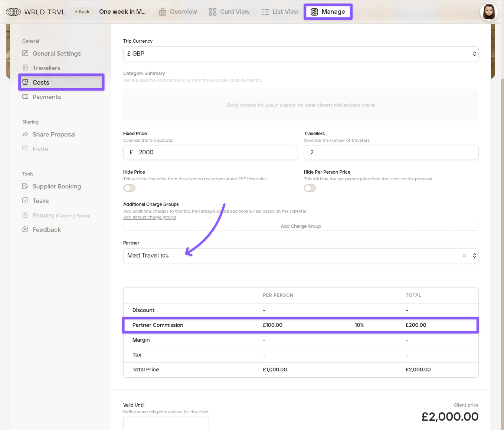Click the WRLD TRVL globe logo icon
Viewport: 504px width, 430px height.
coord(13,12)
